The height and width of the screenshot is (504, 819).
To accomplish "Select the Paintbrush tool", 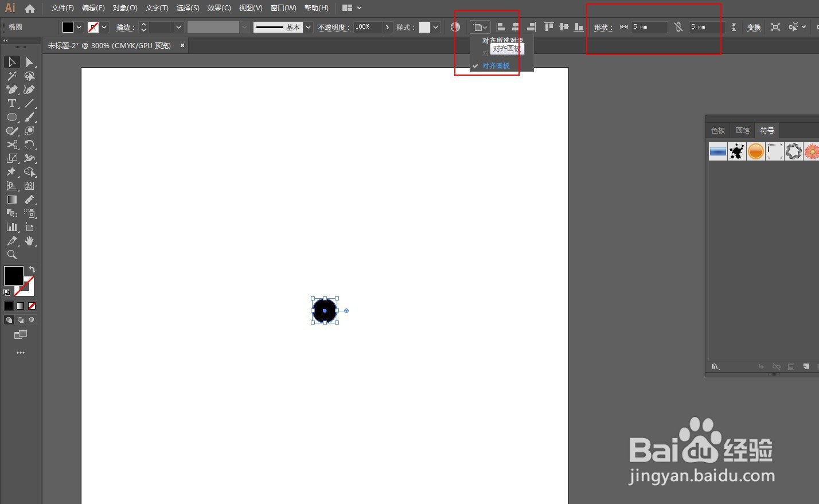I will point(29,117).
